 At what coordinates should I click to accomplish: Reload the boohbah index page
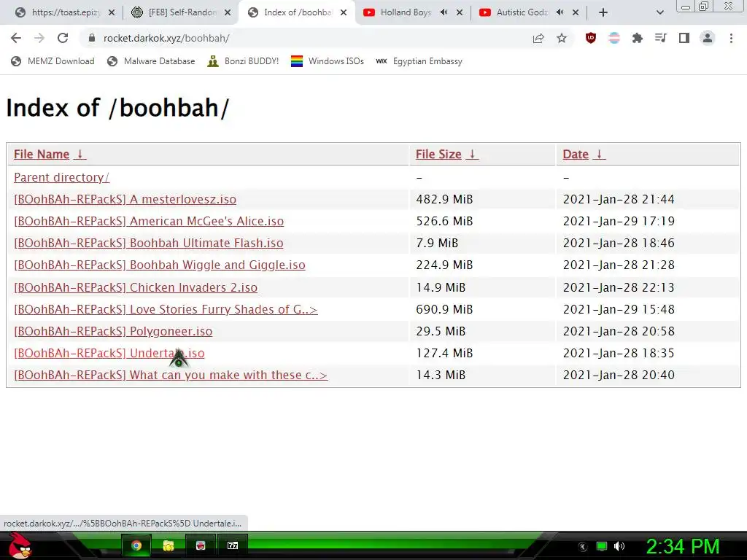coord(63,38)
